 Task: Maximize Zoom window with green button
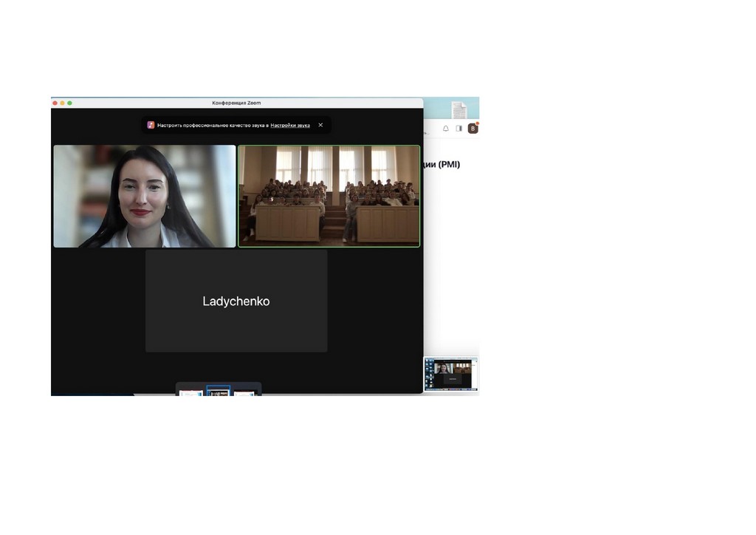pos(70,103)
